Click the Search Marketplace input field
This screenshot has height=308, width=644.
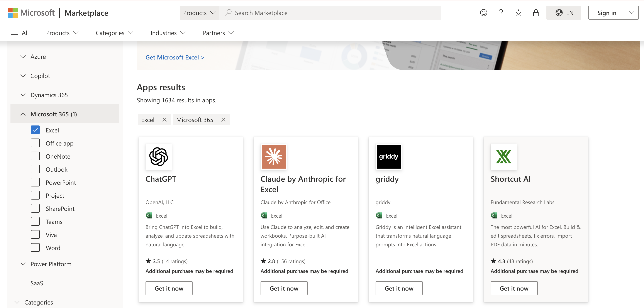coord(330,13)
